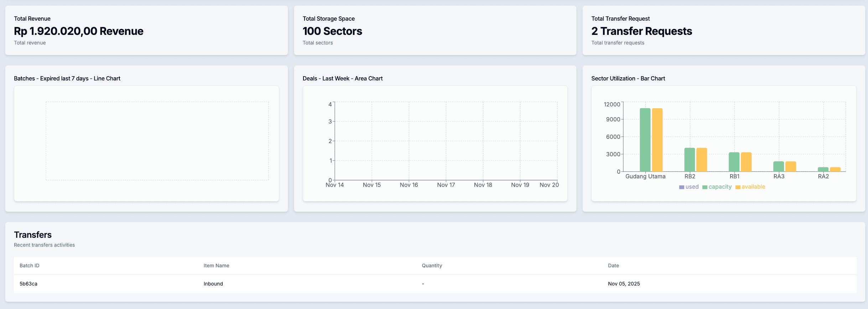Click batch ID 5b63ca in table

point(28,284)
